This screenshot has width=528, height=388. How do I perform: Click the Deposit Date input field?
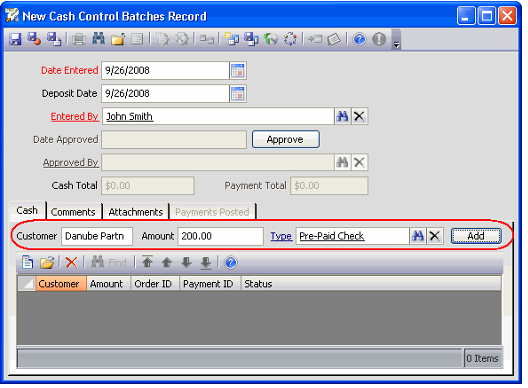pos(165,94)
